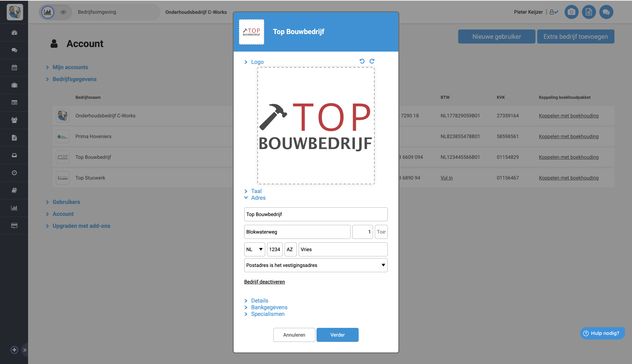Open the chat bubbles icon top right
The width and height of the screenshot is (632, 364).
[x=606, y=12]
